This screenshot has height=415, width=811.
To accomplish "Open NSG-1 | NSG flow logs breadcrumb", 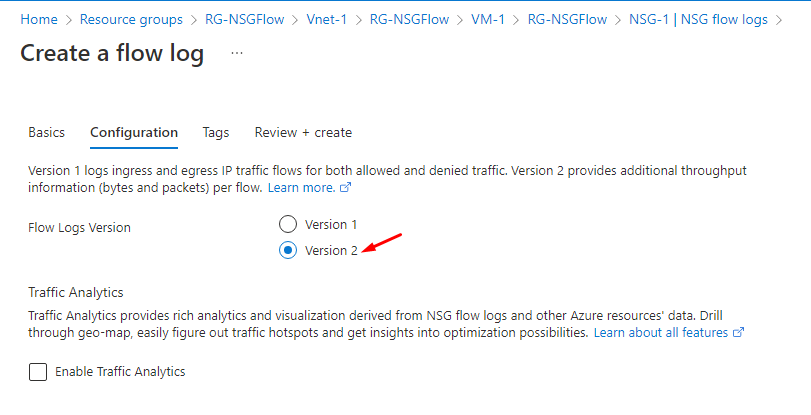I will click(698, 20).
